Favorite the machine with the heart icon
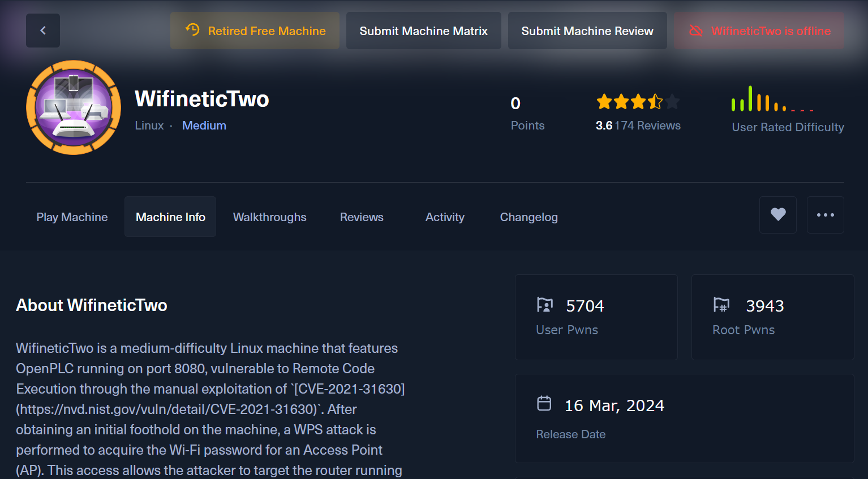 [778, 215]
